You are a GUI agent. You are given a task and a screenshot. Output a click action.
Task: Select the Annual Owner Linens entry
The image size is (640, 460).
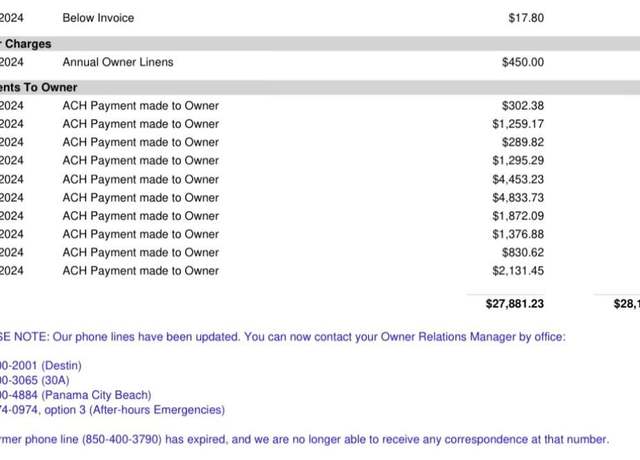118,62
